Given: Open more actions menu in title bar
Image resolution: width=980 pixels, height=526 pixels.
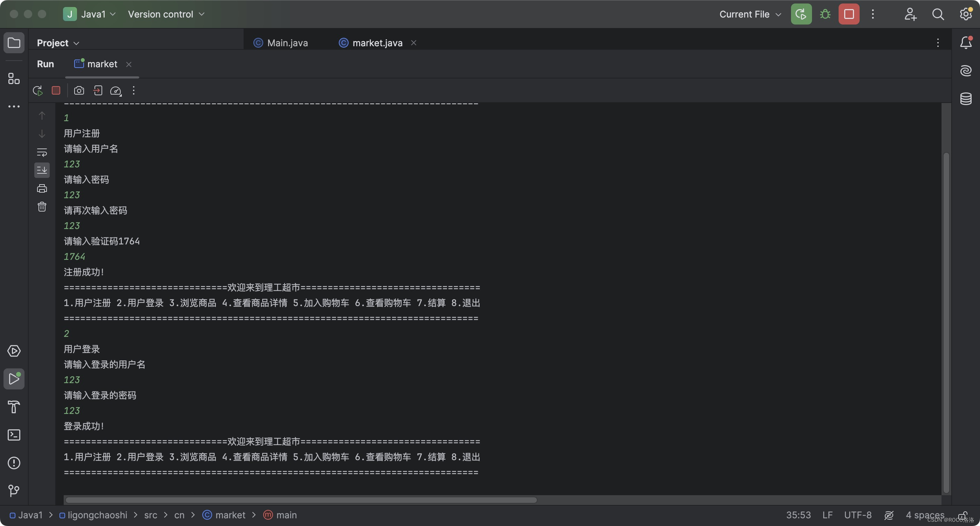Looking at the screenshot, I should point(873,14).
